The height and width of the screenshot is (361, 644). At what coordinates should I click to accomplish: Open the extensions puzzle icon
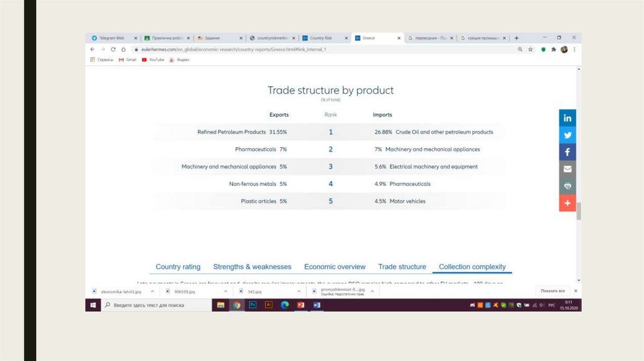click(553, 49)
